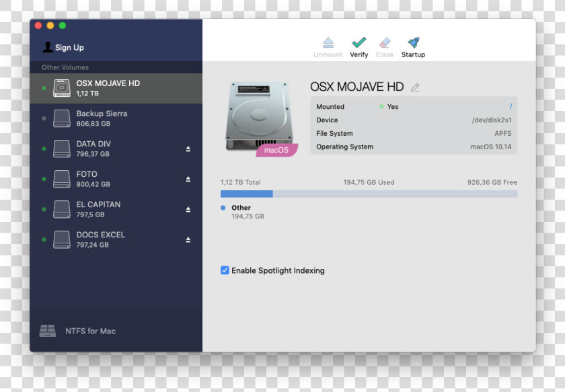Eject the DOCS EXCEL volume

tap(188, 239)
